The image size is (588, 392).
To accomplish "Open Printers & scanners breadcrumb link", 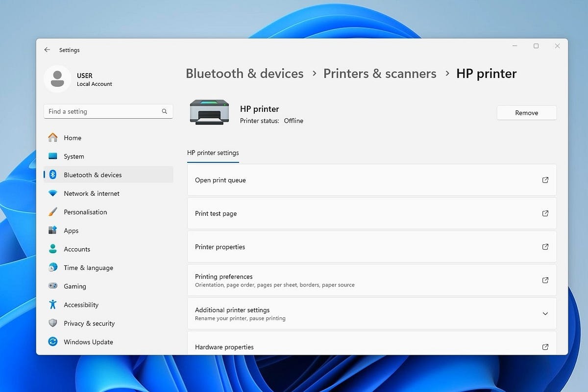I will coord(380,74).
